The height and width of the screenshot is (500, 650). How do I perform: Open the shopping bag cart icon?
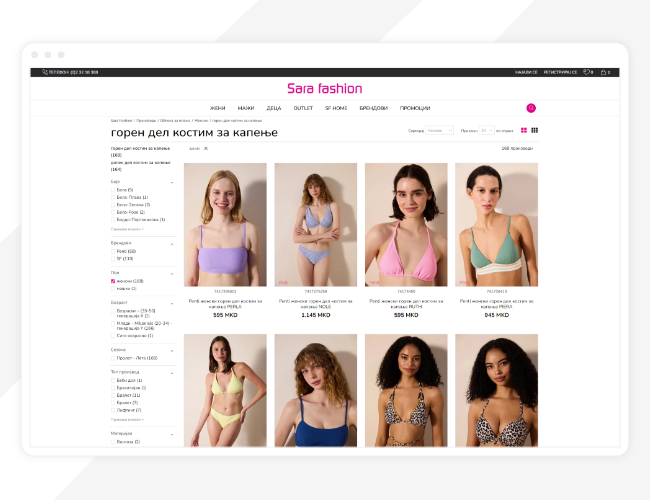point(604,72)
